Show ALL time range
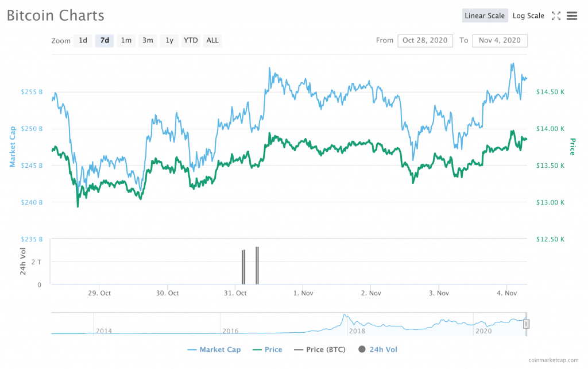Viewport: 588px width, 369px height. click(212, 40)
